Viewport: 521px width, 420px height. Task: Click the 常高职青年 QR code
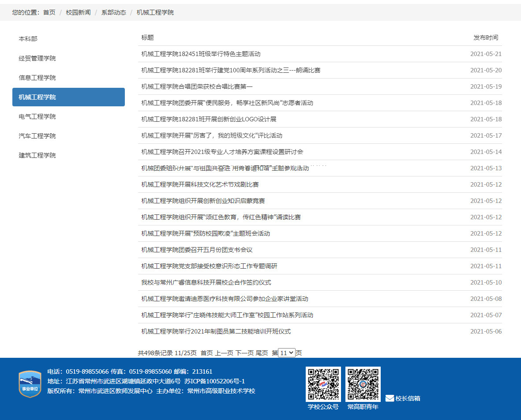(363, 384)
